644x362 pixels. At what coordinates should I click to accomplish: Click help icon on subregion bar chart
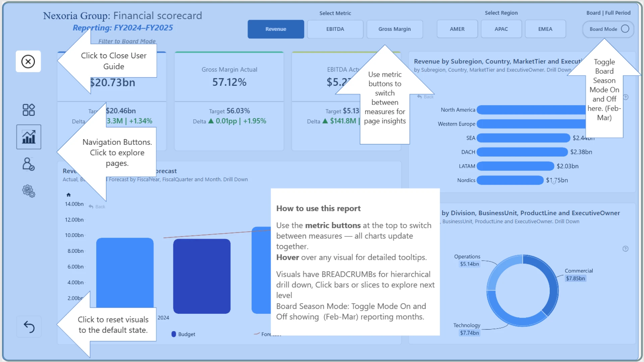tap(626, 97)
